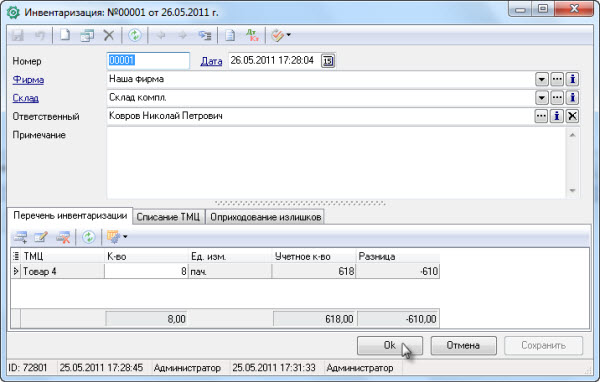Click the delete row icon in list toolbar
This screenshot has height=382, width=600.
63,237
